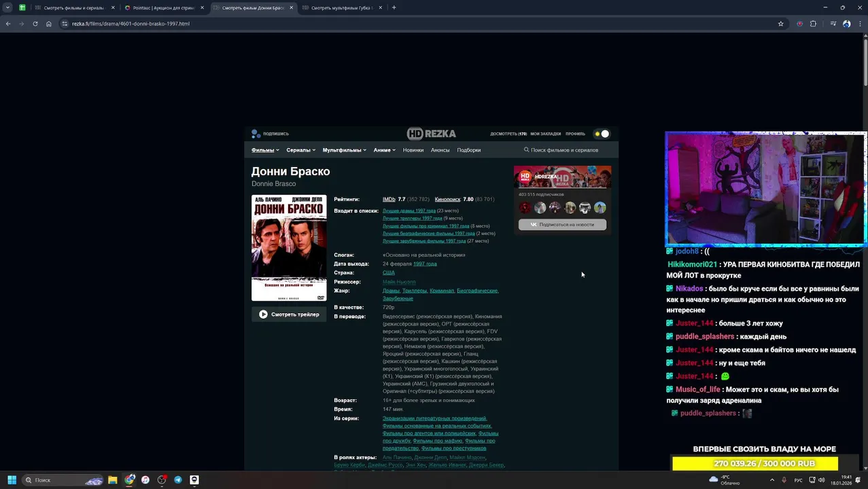The width and height of the screenshot is (868, 489).
Task: Open the Зарубежные genre link
Action: [x=398, y=298]
